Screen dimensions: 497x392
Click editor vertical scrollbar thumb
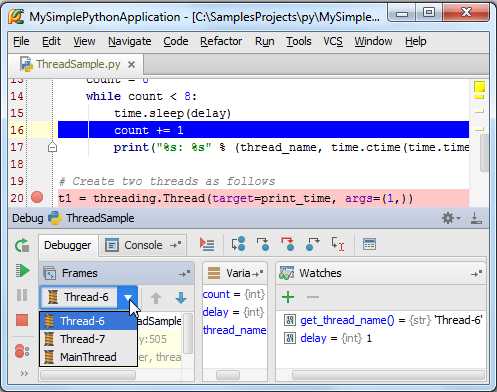click(485, 153)
